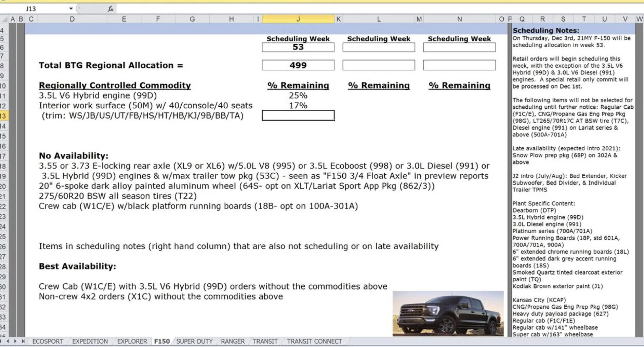Click the Scheduling Notes heading
The width and height of the screenshot is (644, 347).
(546, 30)
